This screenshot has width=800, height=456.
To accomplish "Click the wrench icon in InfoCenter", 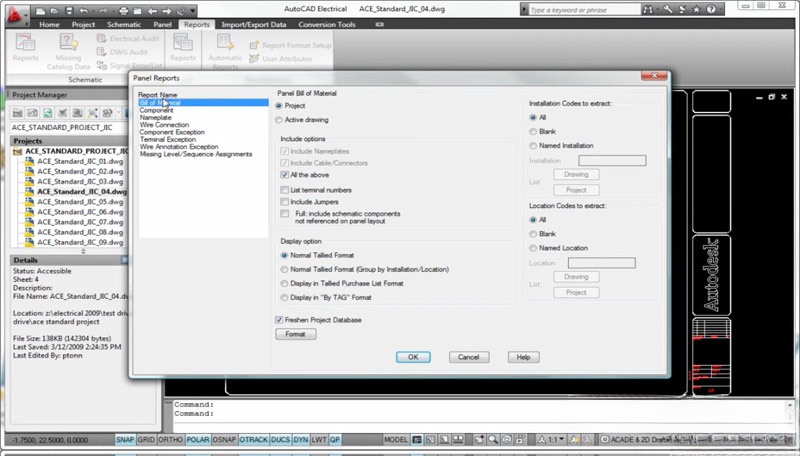I will (667, 9).
